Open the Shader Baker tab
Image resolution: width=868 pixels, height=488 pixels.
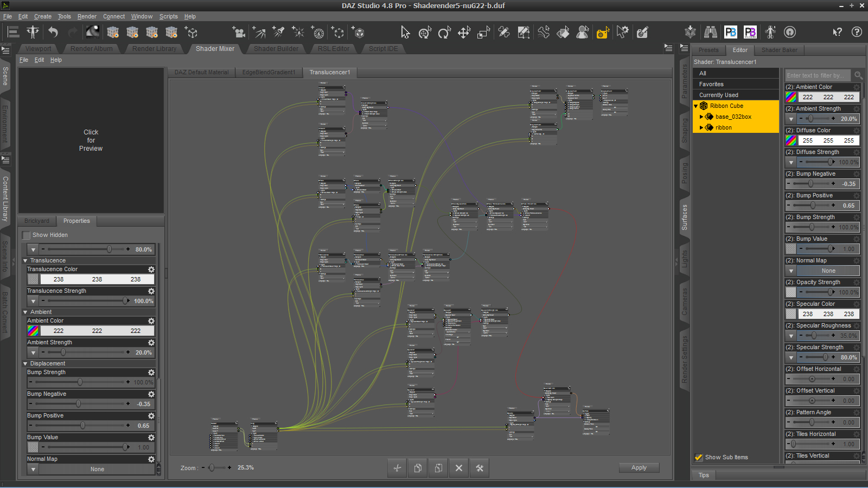pos(780,50)
